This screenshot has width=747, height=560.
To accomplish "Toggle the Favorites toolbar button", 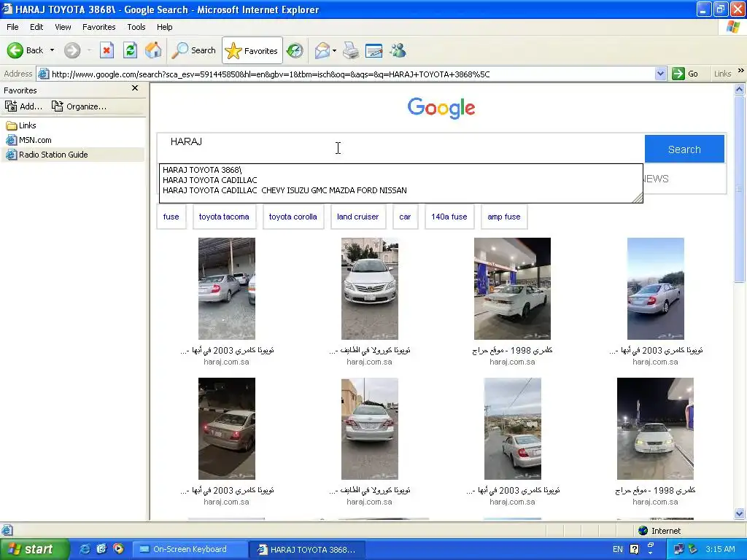I will (252, 50).
